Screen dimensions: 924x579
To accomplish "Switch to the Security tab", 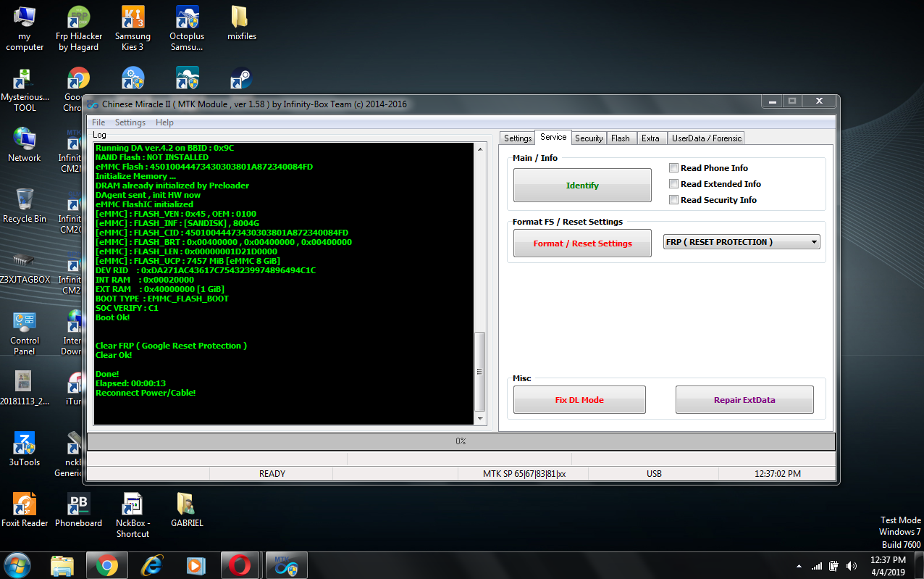I will point(589,138).
